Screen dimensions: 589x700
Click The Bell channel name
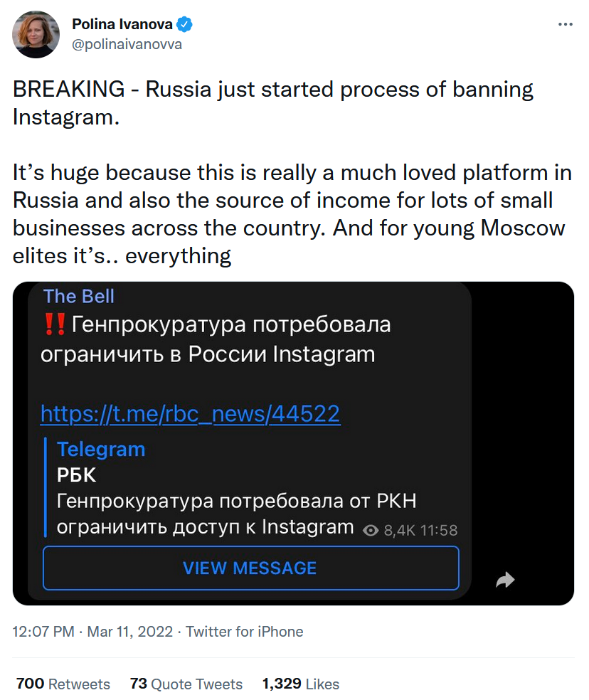click(78, 296)
